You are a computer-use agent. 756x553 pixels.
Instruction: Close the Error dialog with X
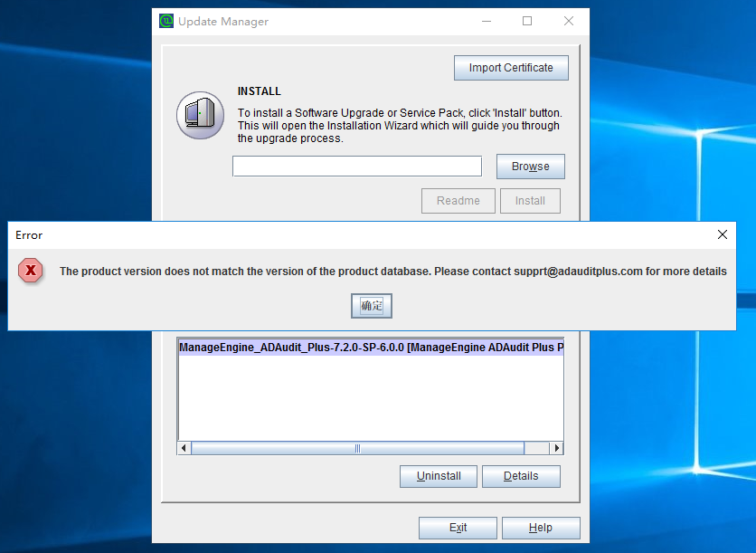(x=723, y=234)
